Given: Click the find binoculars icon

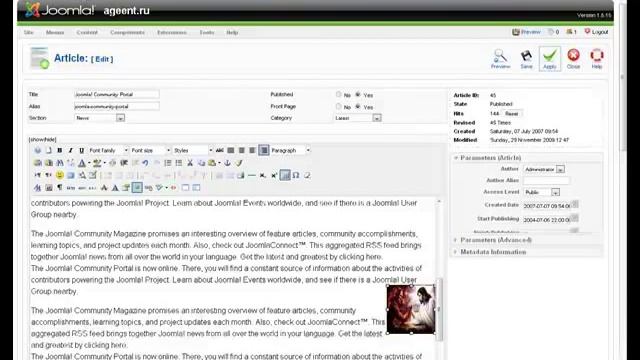Looking at the screenshot, I should click(60, 163).
